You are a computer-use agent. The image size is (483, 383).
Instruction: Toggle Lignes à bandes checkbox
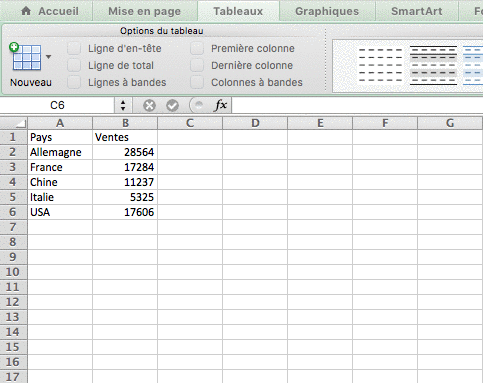coord(74,82)
